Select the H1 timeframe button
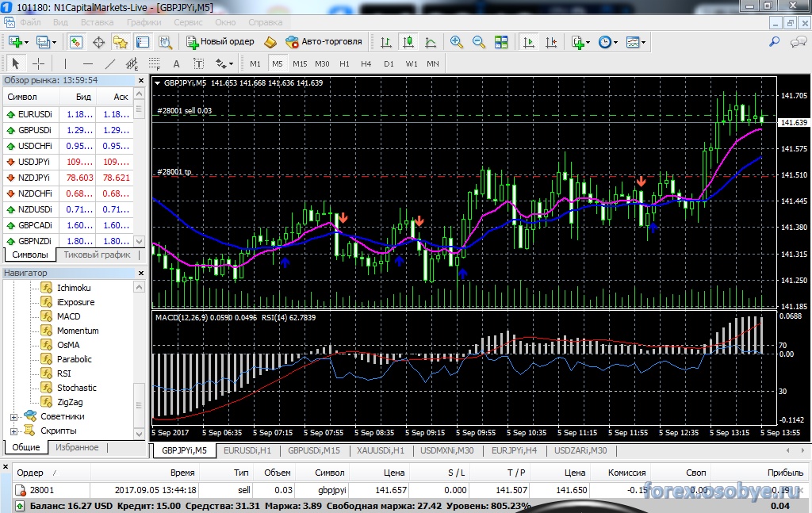 tap(344, 63)
